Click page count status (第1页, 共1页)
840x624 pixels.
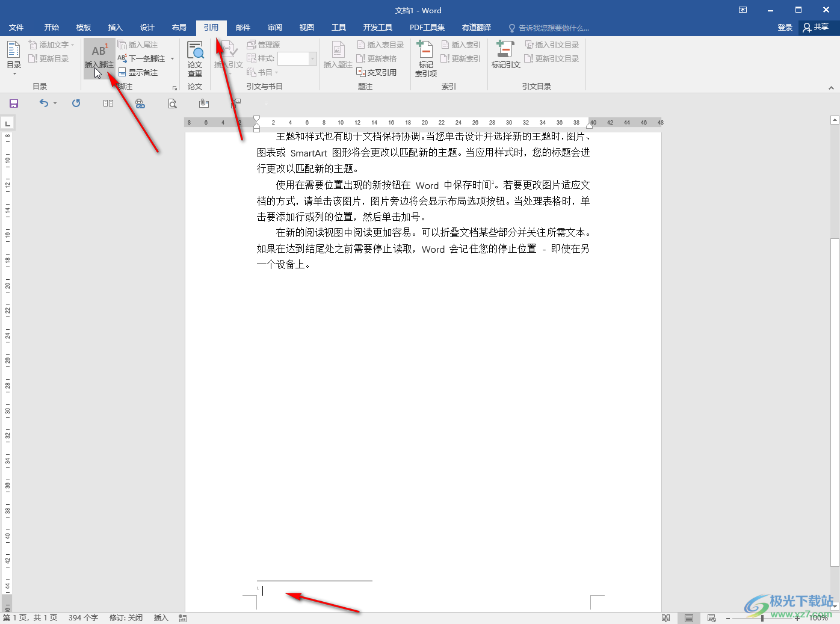(30, 618)
